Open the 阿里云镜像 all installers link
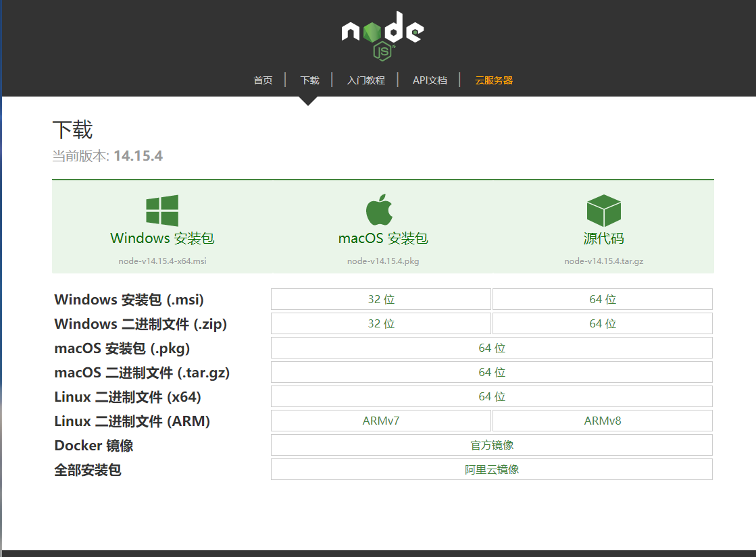This screenshot has width=756, height=557. click(492, 469)
